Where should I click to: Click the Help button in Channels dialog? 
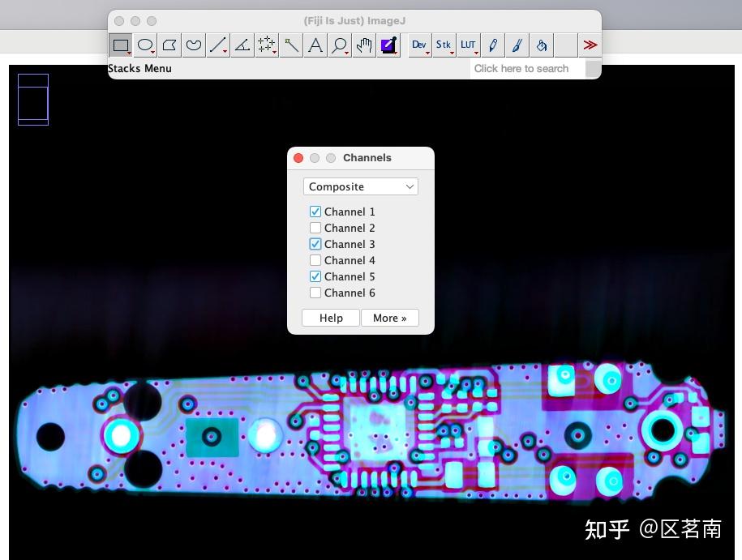coord(330,318)
